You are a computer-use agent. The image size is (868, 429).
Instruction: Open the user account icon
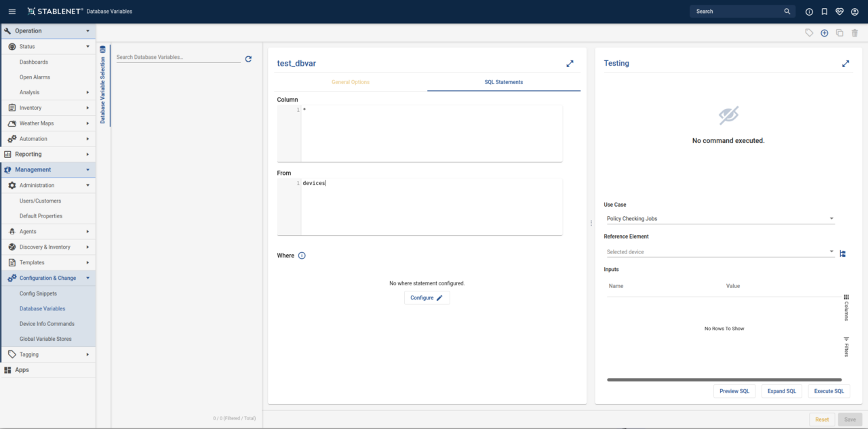(x=854, y=12)
